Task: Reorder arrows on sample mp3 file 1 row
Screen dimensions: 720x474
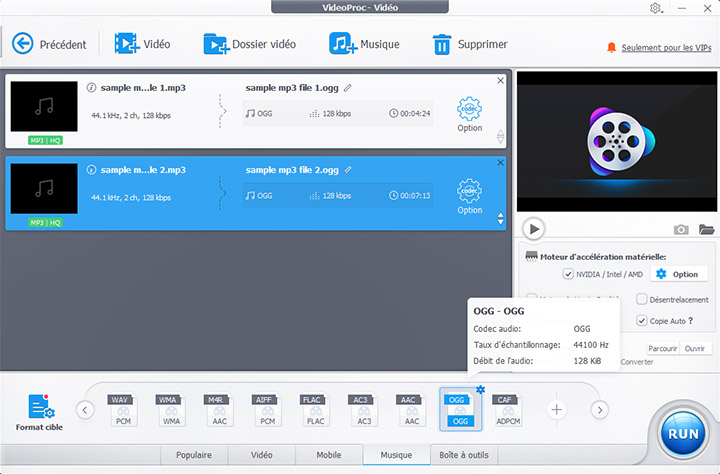Action: pyautogui.click(x=501, y=136)
